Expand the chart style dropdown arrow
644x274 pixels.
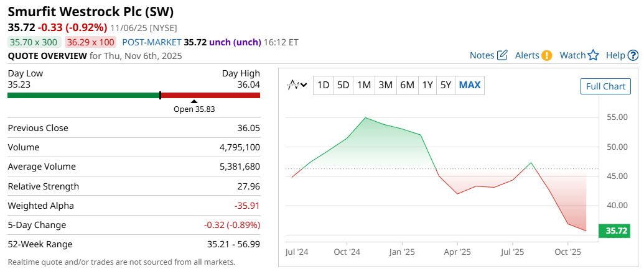304,85
